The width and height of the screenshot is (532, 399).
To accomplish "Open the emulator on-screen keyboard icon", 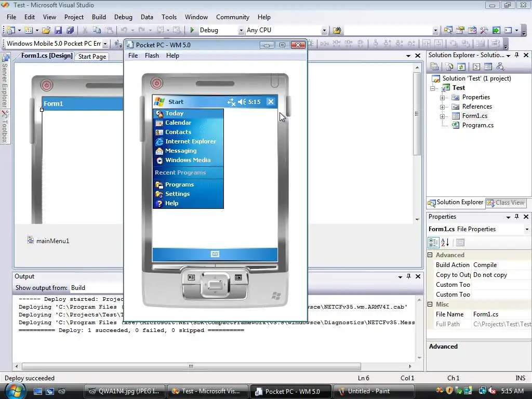I will pos(215,254).
